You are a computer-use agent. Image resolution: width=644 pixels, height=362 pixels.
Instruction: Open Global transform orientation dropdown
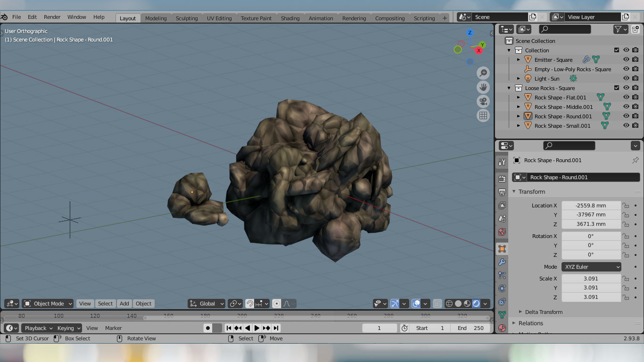(206, 304)
